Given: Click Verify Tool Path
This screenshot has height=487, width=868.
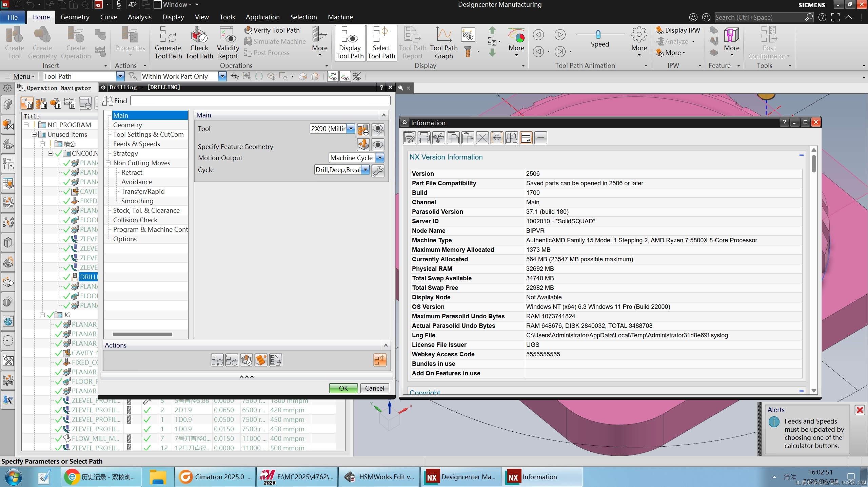Looking at the screenshot, I should point(272,30).
